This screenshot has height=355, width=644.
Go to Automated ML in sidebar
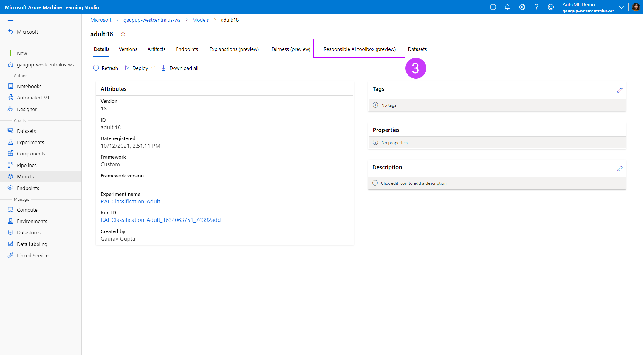pos(33,98)
